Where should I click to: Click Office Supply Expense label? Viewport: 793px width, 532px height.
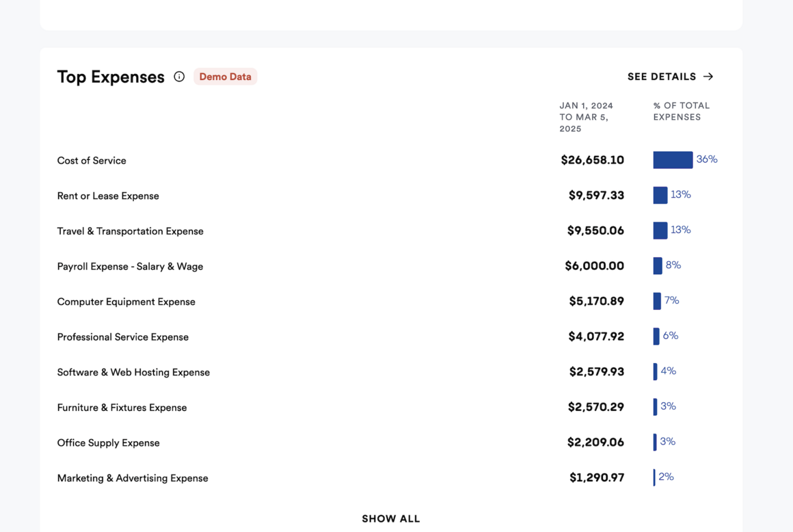tap(108, 443)
